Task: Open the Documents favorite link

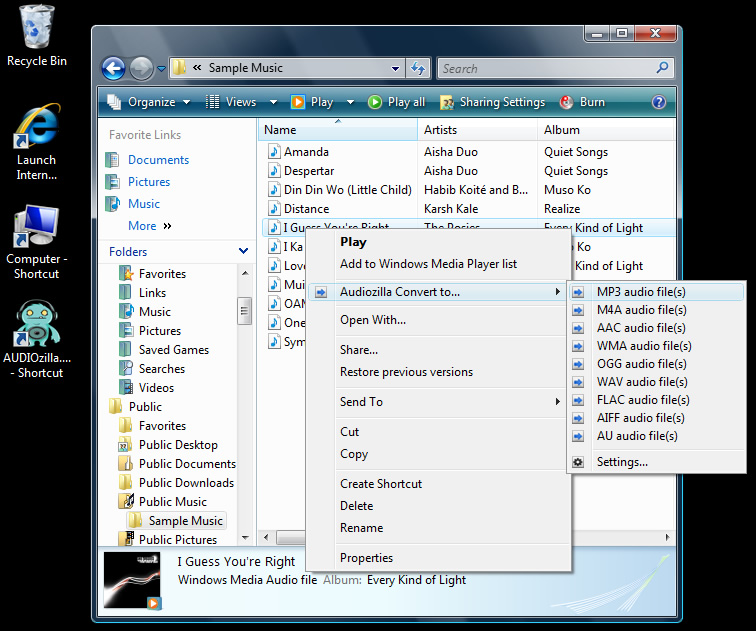Action: tap(158, 160)
